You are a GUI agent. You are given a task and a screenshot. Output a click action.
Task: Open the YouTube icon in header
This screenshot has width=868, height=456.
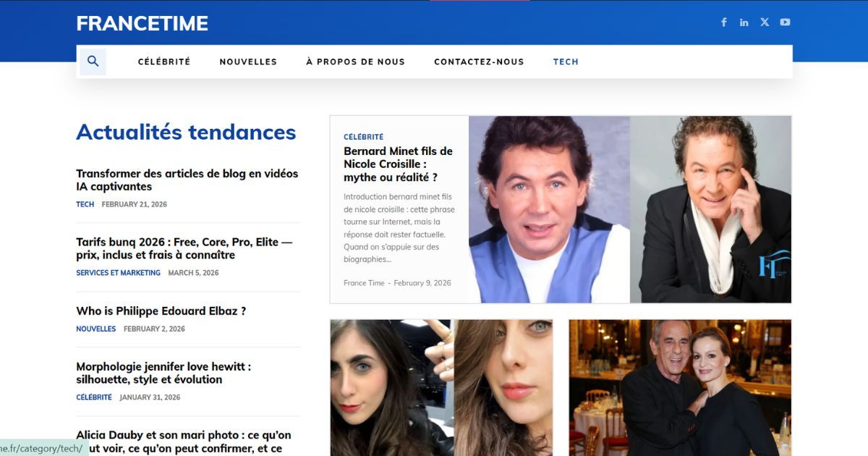point(785,22)
